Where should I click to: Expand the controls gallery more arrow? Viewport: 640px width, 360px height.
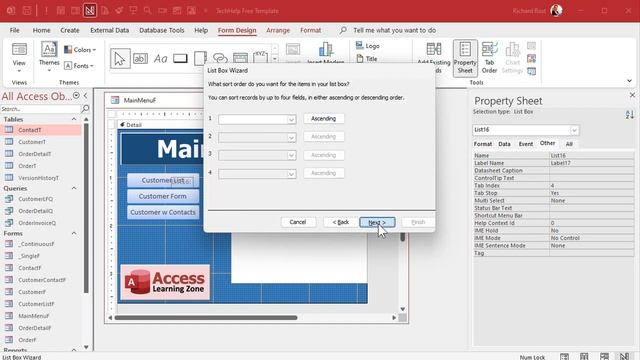[x=274, y=60]
